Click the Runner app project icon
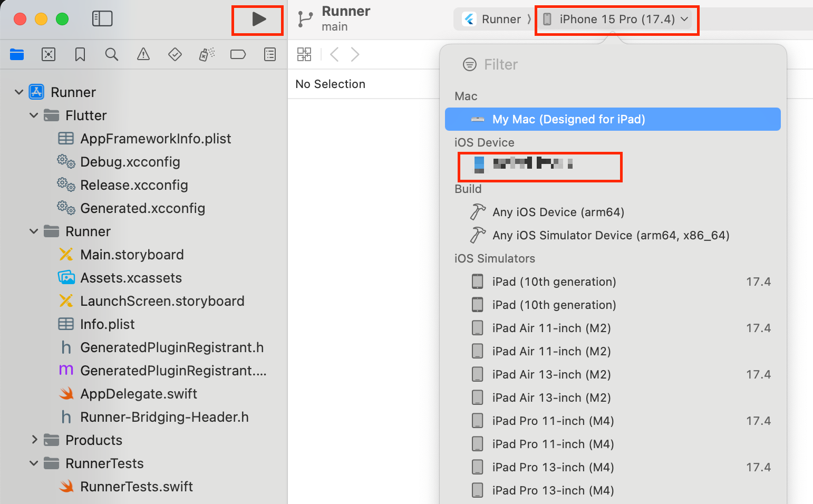Screen dimensions: 813x504 pyautogui.click(x=36, y=92)
